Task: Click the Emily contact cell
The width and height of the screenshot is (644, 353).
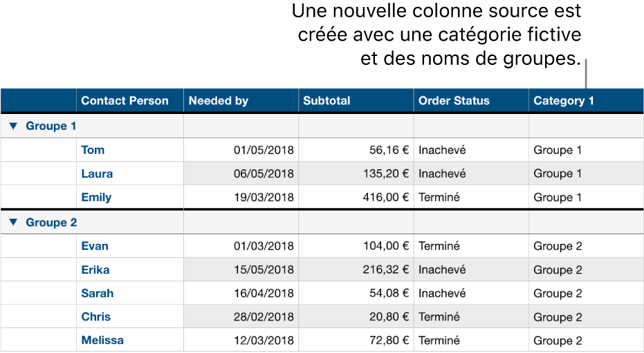Action: [x=96, y=198]
